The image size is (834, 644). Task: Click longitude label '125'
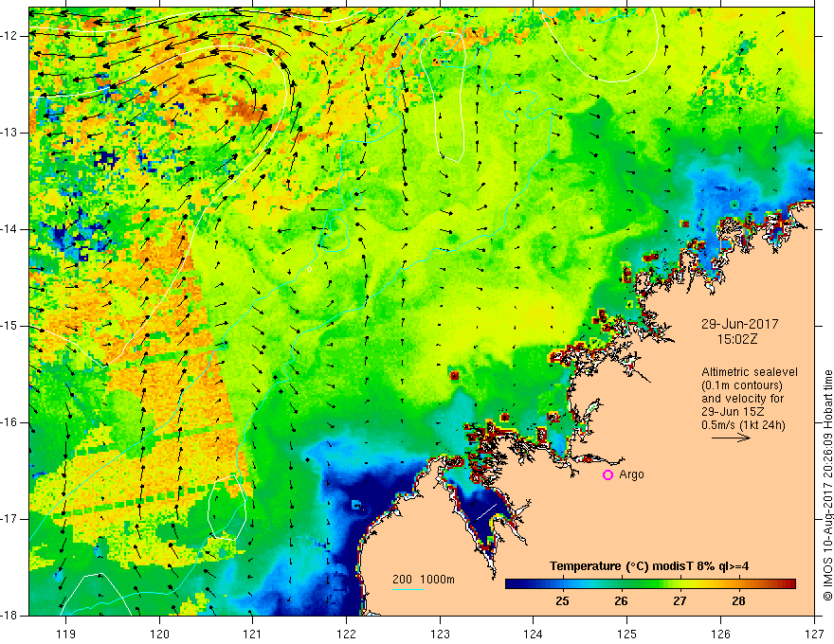click(627, 634)
